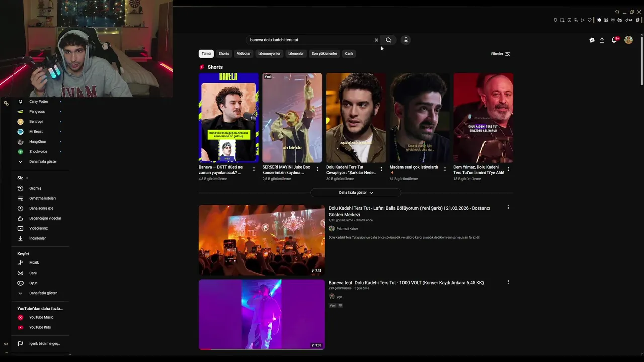644x362 pixels.
Task: Open options for 'Madem seni çok istiyorlardı' short
Action: click(445, 169)
